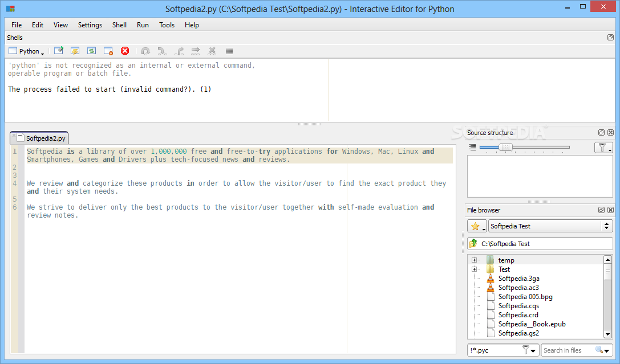Image resolution: width=620 pixels, height=364 pixels.
Task: Click the number 1,000,000 in editor line 1
Action: [x=168, y=151]
